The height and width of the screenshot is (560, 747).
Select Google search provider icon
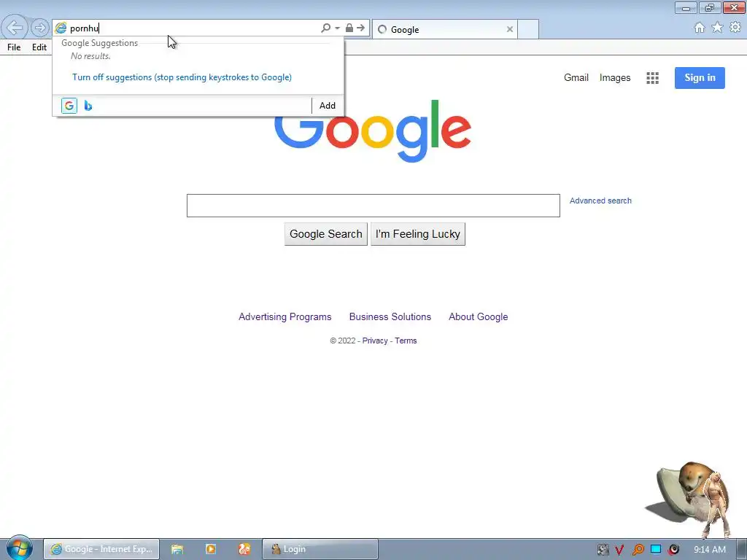click(69, 106)
